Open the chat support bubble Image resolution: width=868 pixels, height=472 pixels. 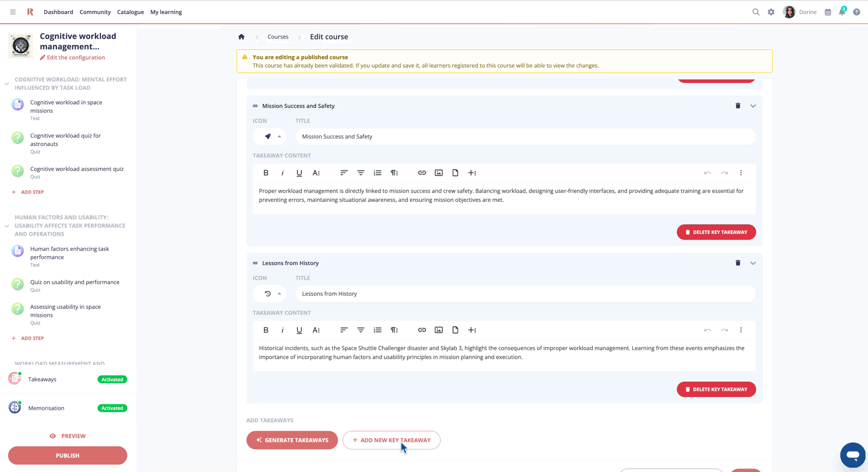(852, 455)
